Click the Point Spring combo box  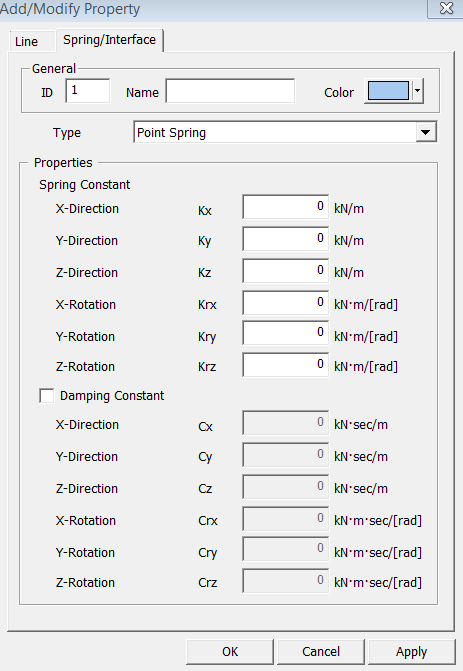click(x=285, y=132)
